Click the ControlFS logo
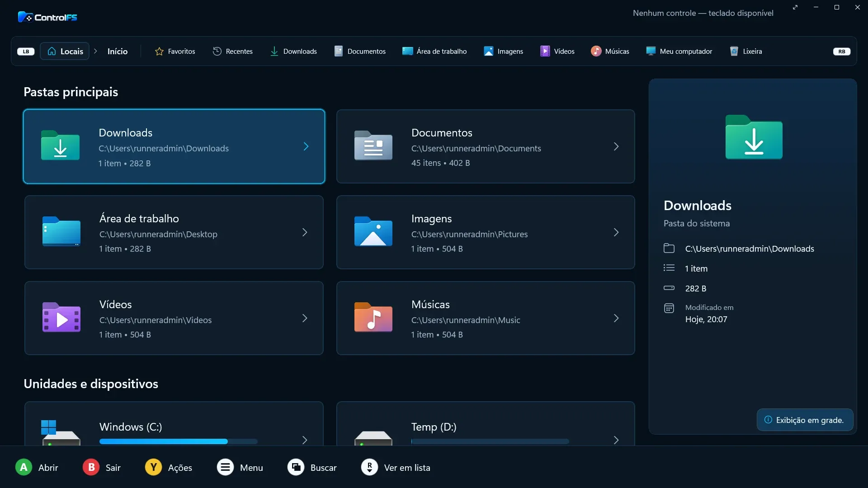868x488 pixels. pyautogui.click(x=47, y=17)
